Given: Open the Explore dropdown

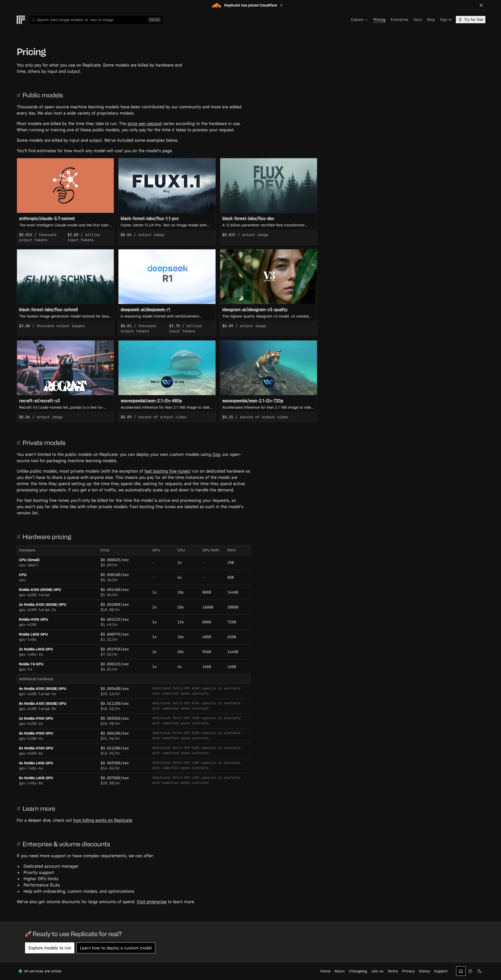Looking at the screenshot, I should click(x=359, y=19).
